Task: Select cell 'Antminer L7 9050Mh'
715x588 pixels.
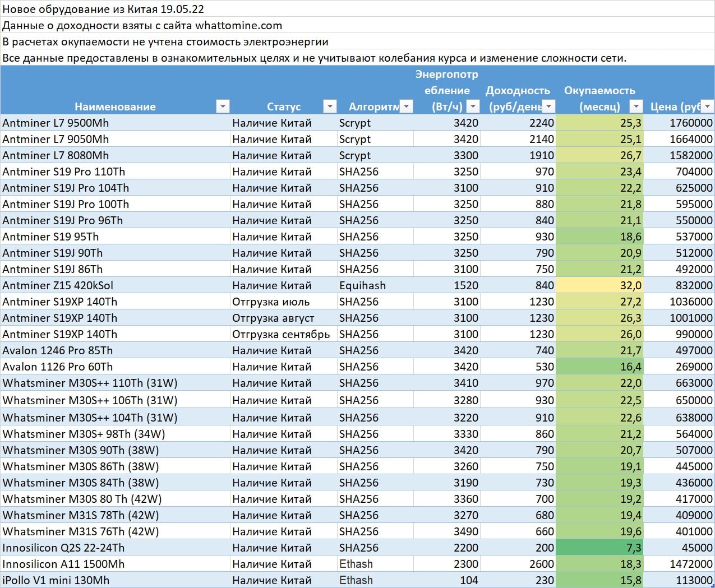Action: point(115,139)
